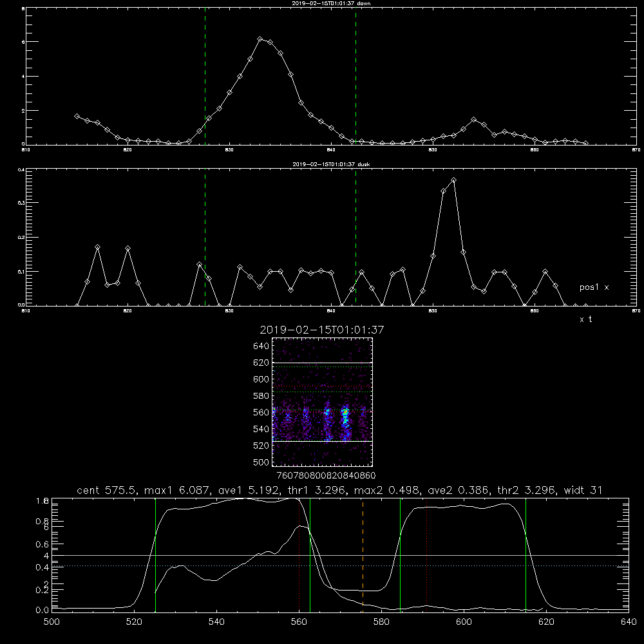Click the '540' tick label on bottom plot x-axis
Screen dimensions: 644x644
tap(216, 622)
